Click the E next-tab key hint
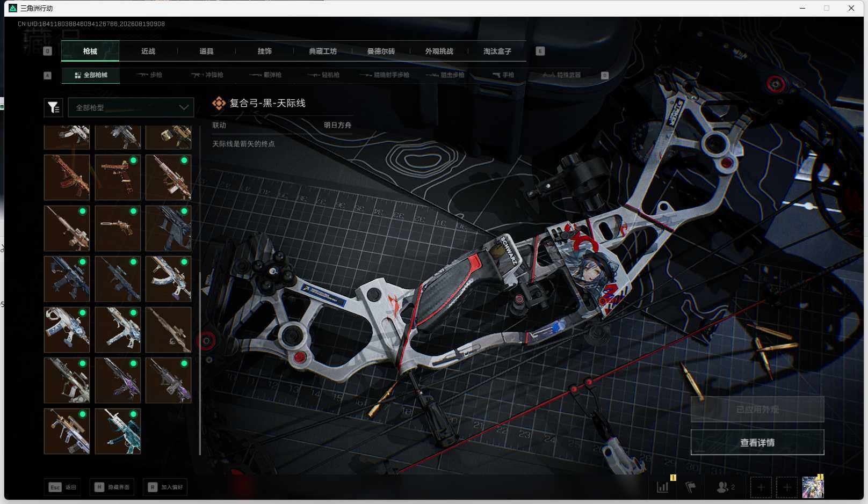Screen dimensions: 868x504 540,51
